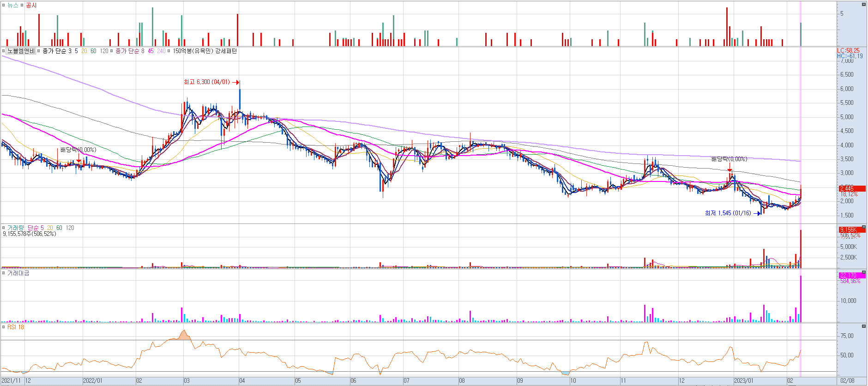Click the 584.96% trading value change text
This screenshot has height=386, width=868.
[850, 281]
